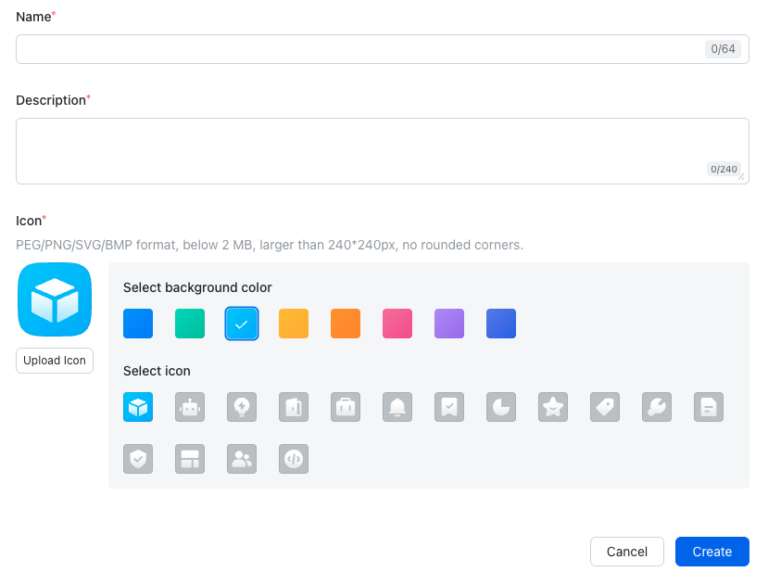Focus the Name input field
Viewport: 768px width, 572px height.
click(x=360, y=49)
